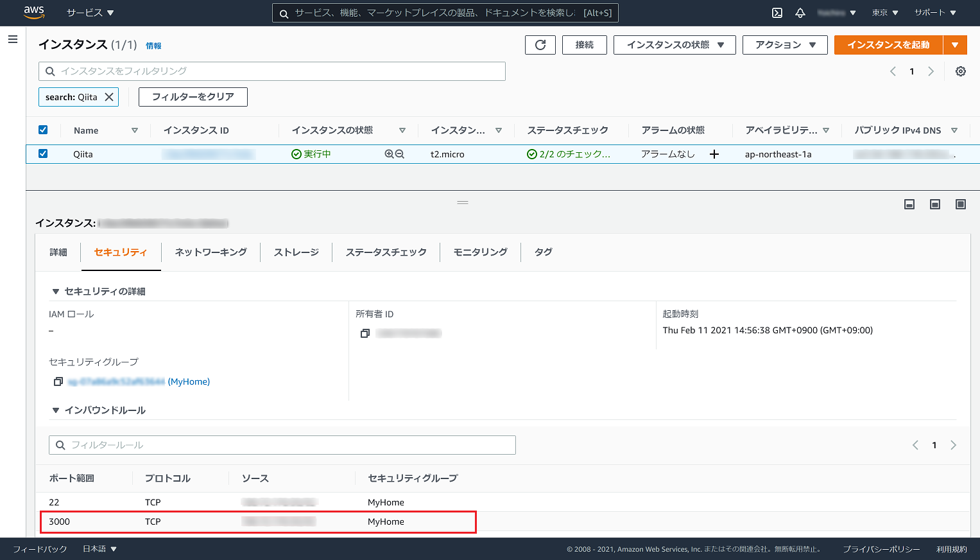980x560 pixels.
Task: Click the port 22 rule row
Action: (x=503, y=502)
